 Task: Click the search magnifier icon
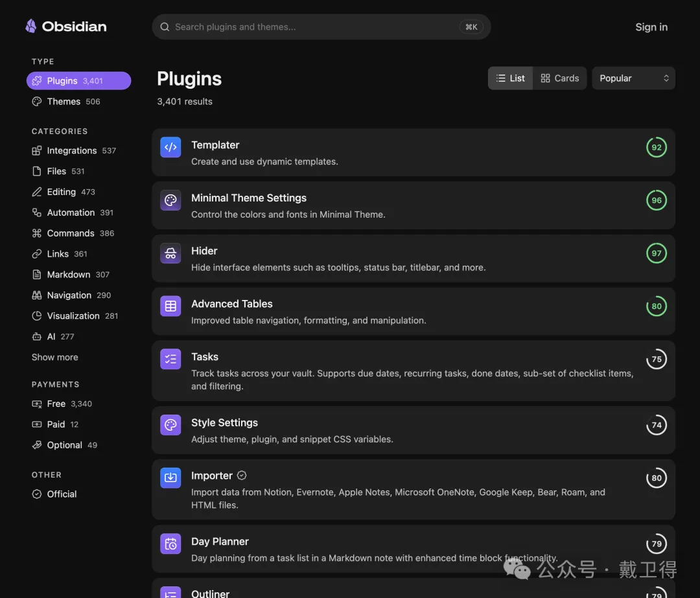165,27
